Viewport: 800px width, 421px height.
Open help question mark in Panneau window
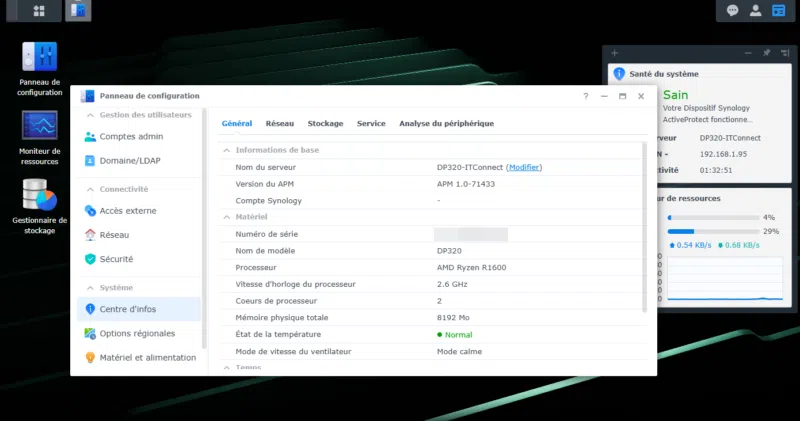click(586, 96)
